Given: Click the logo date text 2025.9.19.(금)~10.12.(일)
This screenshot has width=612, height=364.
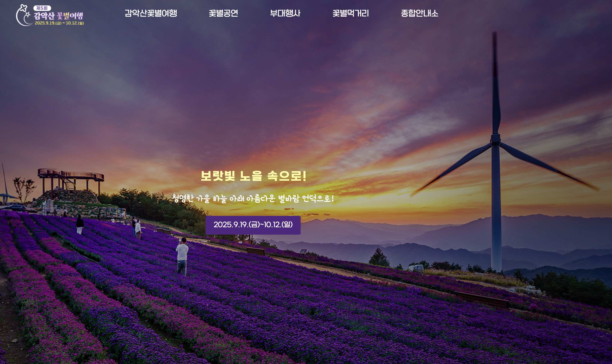Looking at the screenshot, I should coord(59,23).
